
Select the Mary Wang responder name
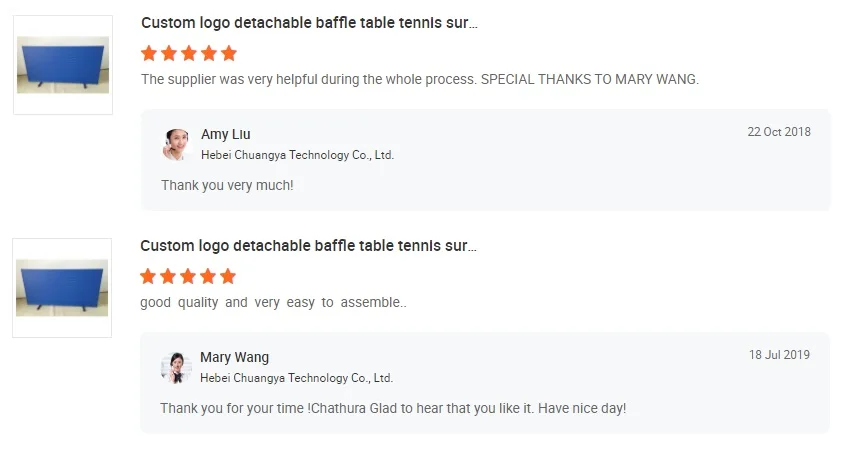[x=234, y=357]
